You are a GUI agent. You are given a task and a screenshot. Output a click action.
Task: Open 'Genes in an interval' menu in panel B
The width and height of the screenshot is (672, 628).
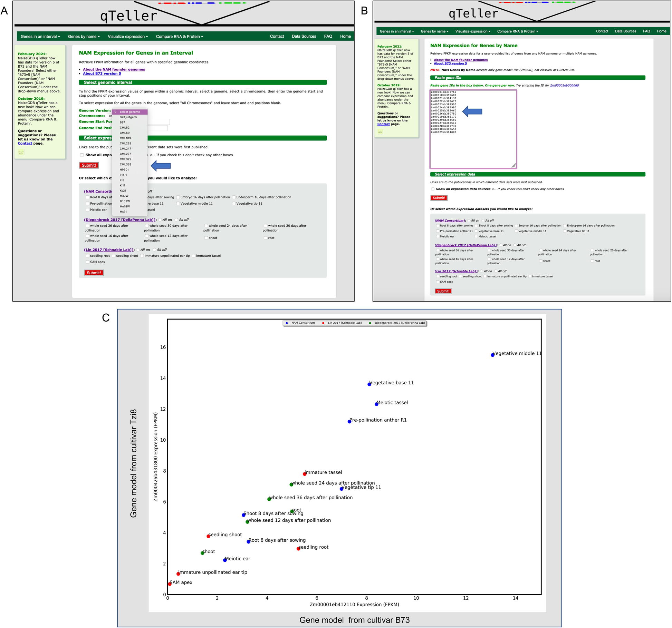(397, 31)
